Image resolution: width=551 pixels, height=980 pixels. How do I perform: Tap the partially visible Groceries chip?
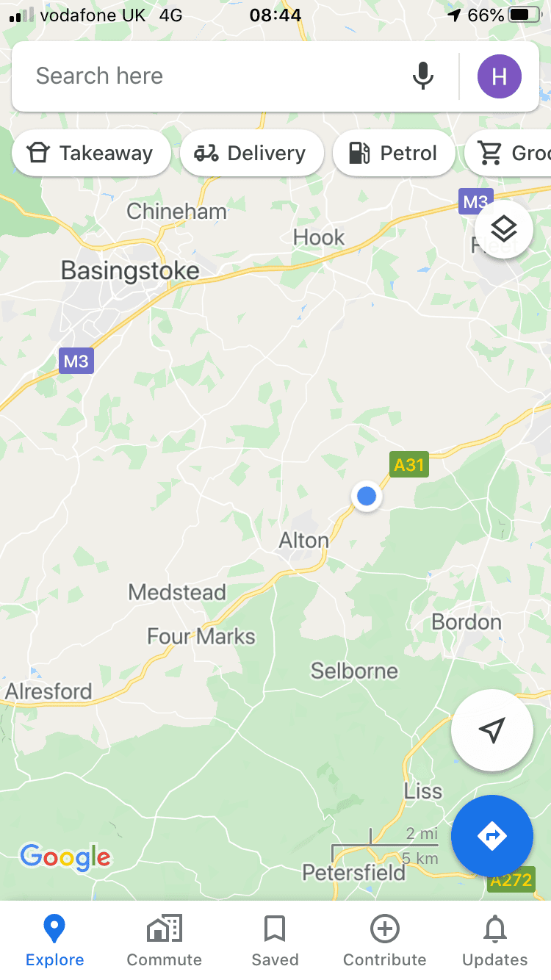(x=508, y=154)
